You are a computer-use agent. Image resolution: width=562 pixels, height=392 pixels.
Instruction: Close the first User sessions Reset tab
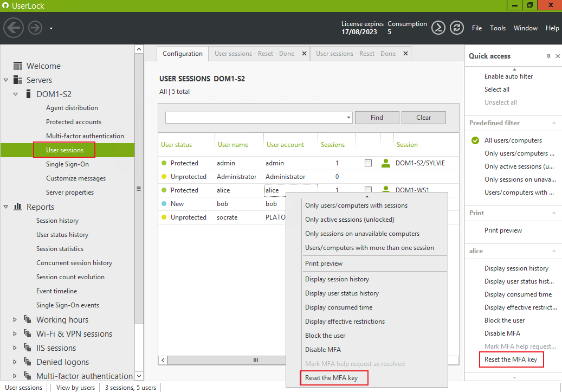coord(304,54)
